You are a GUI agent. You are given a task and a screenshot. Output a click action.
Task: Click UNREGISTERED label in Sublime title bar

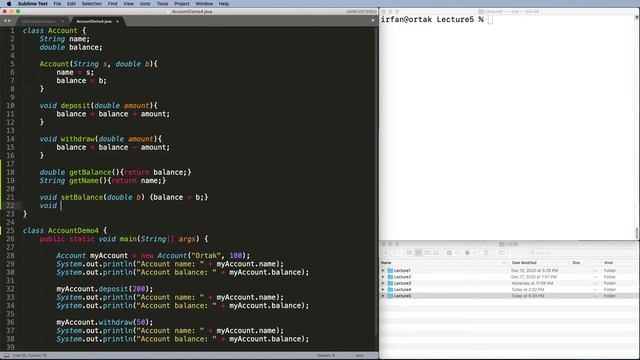coord(361,11)
